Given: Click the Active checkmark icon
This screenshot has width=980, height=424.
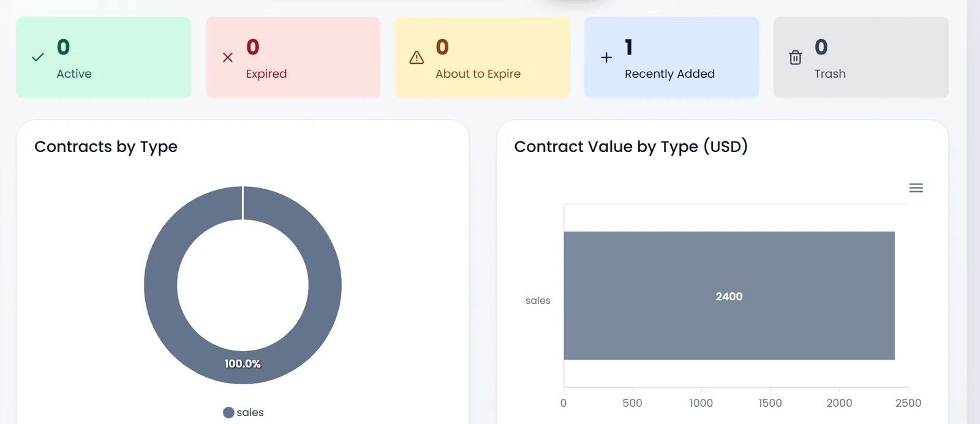Looking at the screenshot, I should point(38,58).
